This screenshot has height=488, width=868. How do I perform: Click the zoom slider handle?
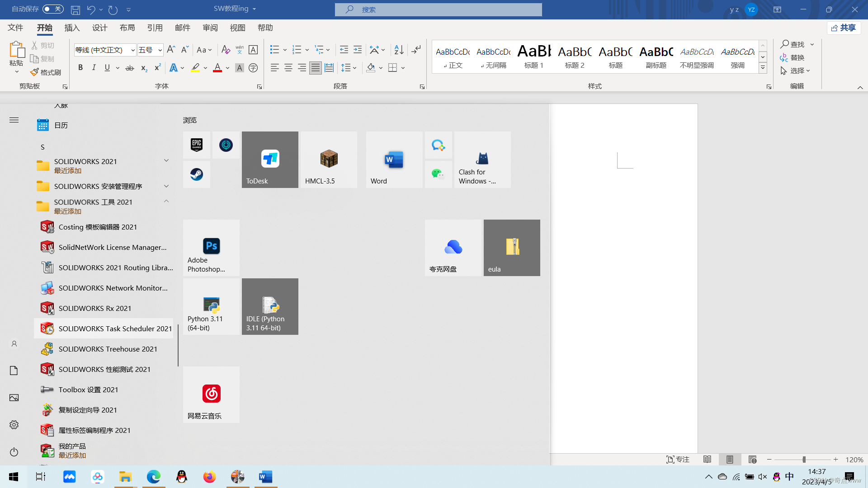pyautogui.click(x=804, y=460)
